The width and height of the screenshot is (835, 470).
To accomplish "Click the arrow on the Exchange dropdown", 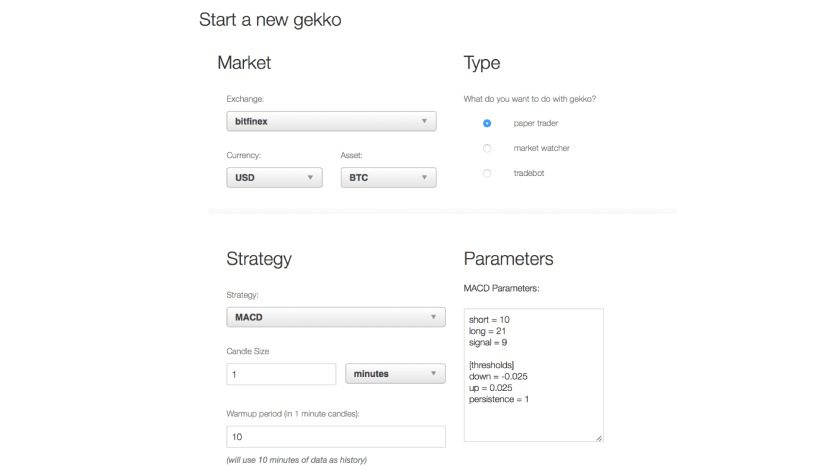I will [424, 122].
